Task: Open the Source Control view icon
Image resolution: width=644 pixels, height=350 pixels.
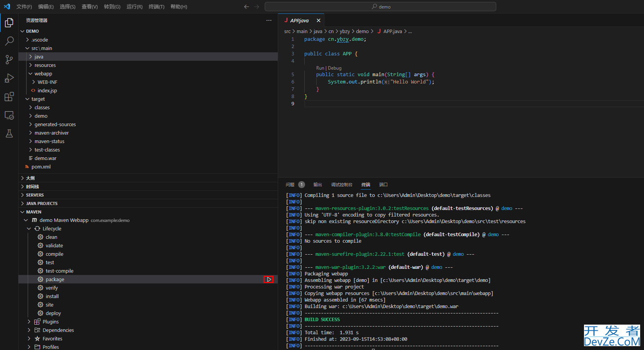Action: (x=9, y=60)
